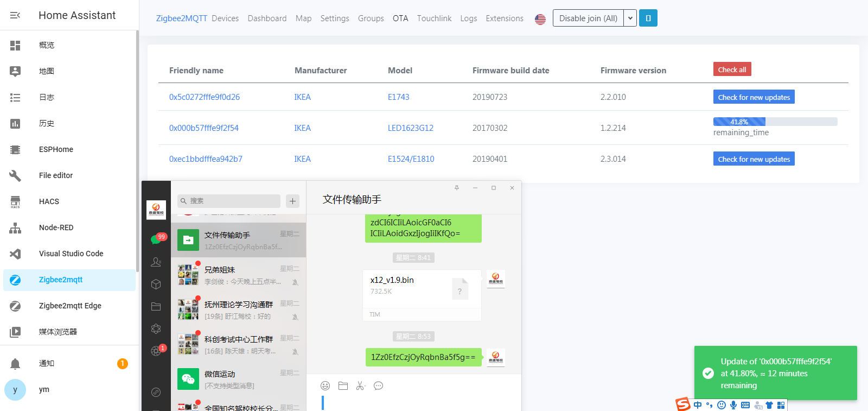The height and width of the screenshot is (411, 868).
Task: Open device 0x5c0272fffe9f0d26
Action: (x=205, y=97)
